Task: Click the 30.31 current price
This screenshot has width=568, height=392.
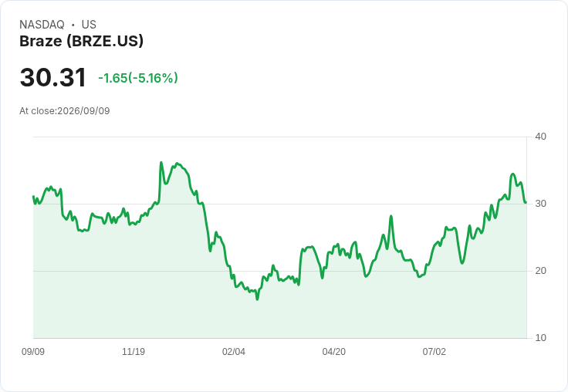Action: click(x=53, y=77)
